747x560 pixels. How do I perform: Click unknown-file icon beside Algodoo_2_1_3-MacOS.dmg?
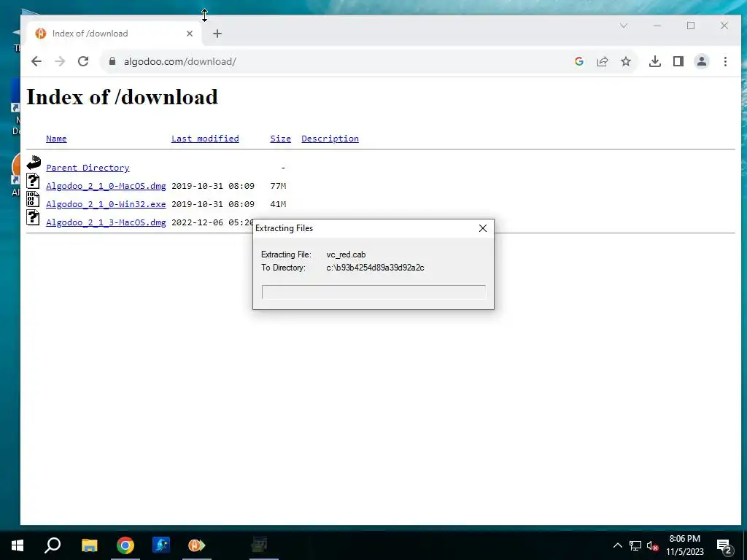click(33, 217)
